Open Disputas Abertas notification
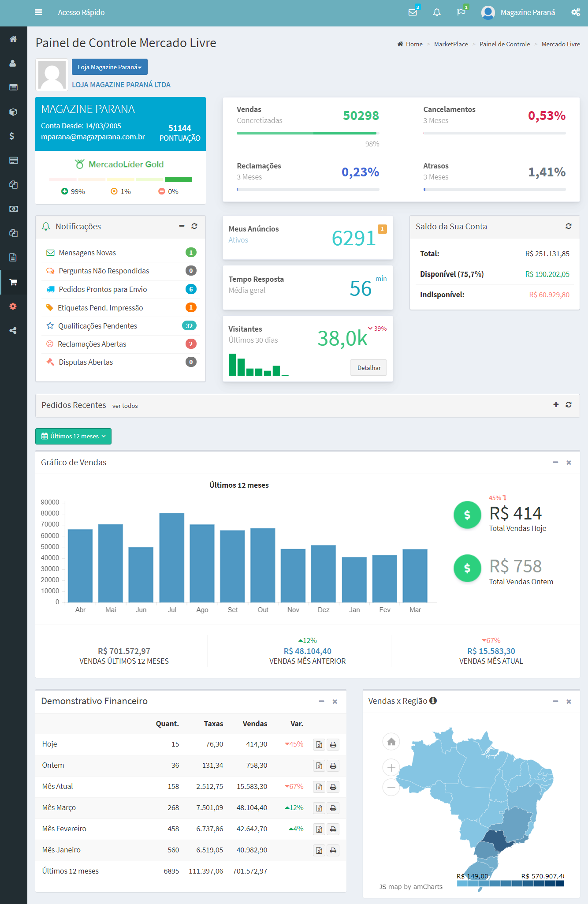The width and height of the screenshot is (588, 904). pyautogui.click(x=121, y=362)
